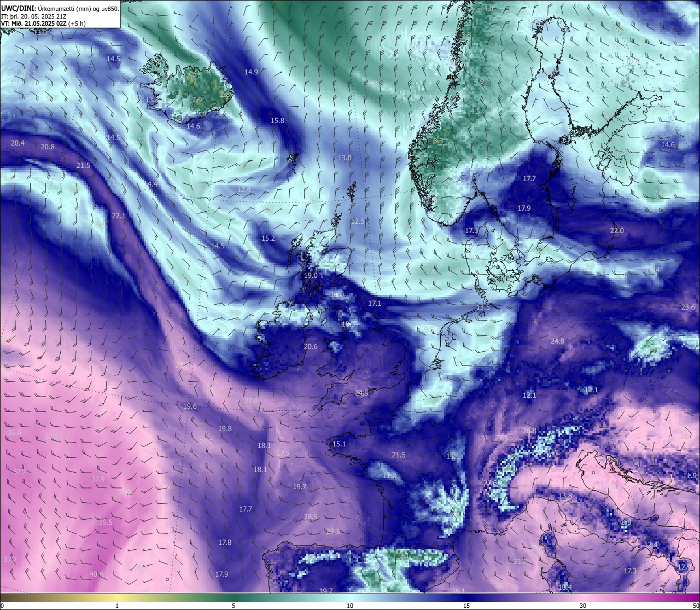Click the 23.6 value label on map
Screen dimensions: 700x610
[x=688, y=307]
